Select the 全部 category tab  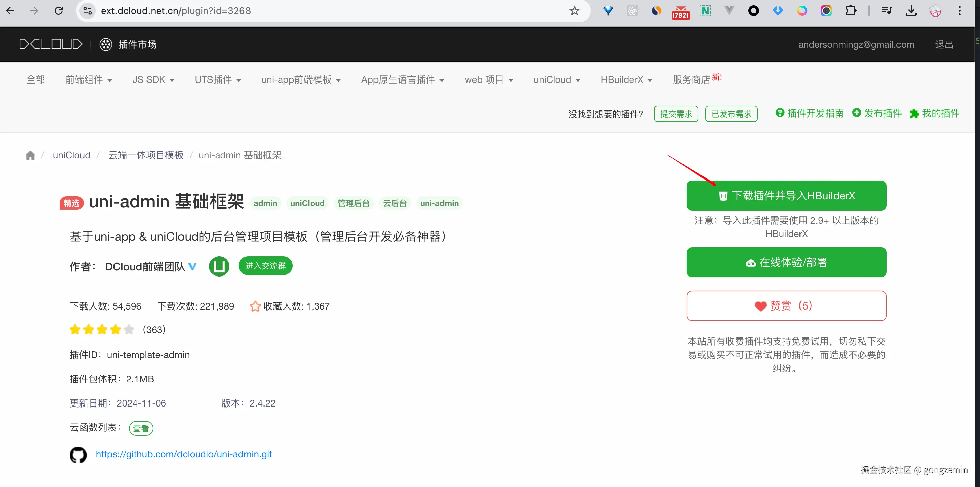point(36,80)
